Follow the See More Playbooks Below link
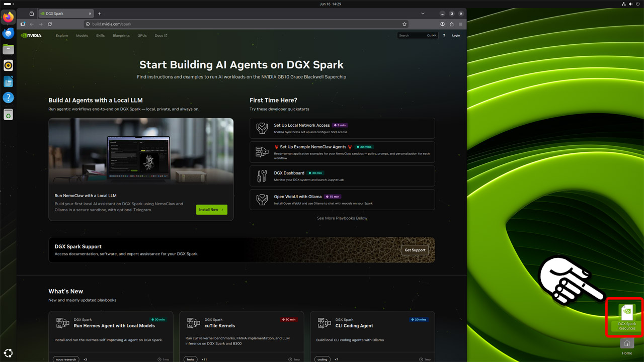This screenshot has height=362, width=644. pyautogui.click(x=342, y=218)
